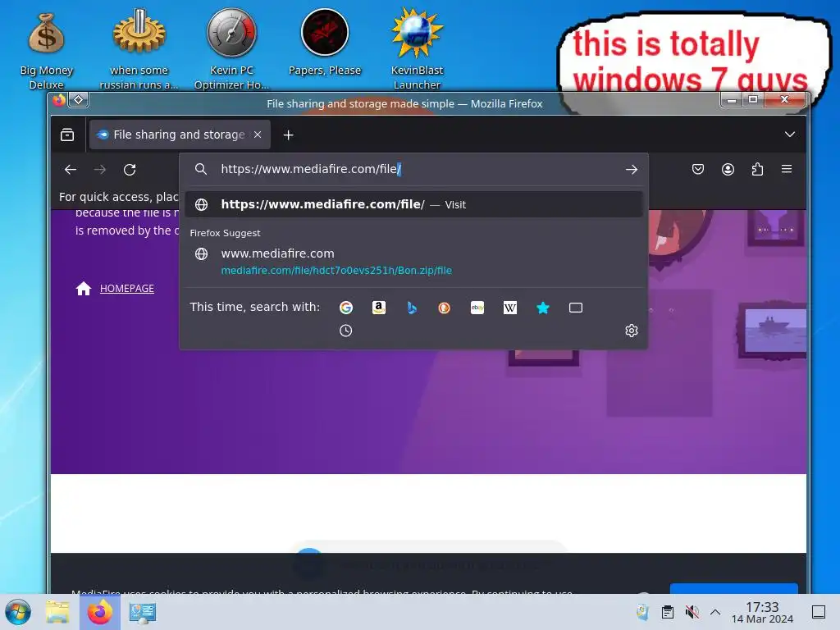Screen dimensions: 840x630
Task: Click the taskbar clock showing 17:33
Action: pyautogui.click(x=762, y=612)
